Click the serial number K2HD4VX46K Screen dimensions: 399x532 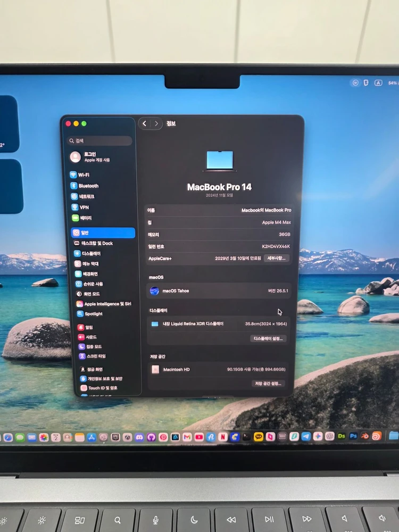[x=276, y=246]
